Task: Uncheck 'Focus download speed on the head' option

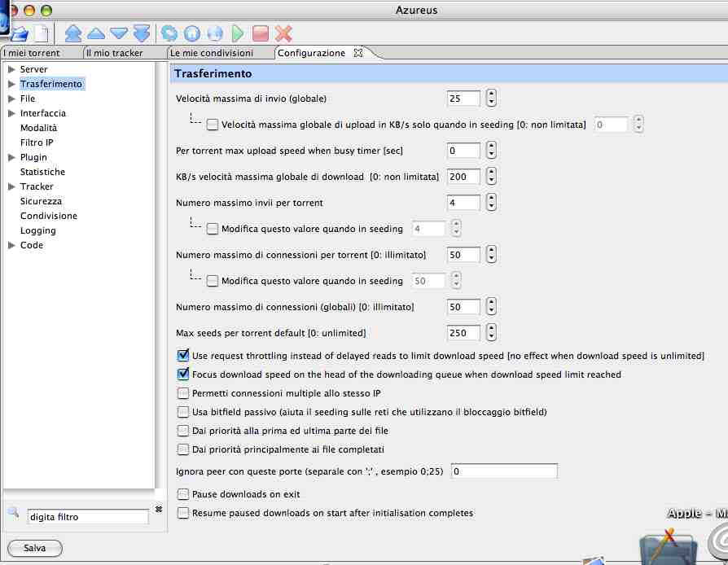Action: [x=183, y=374]
